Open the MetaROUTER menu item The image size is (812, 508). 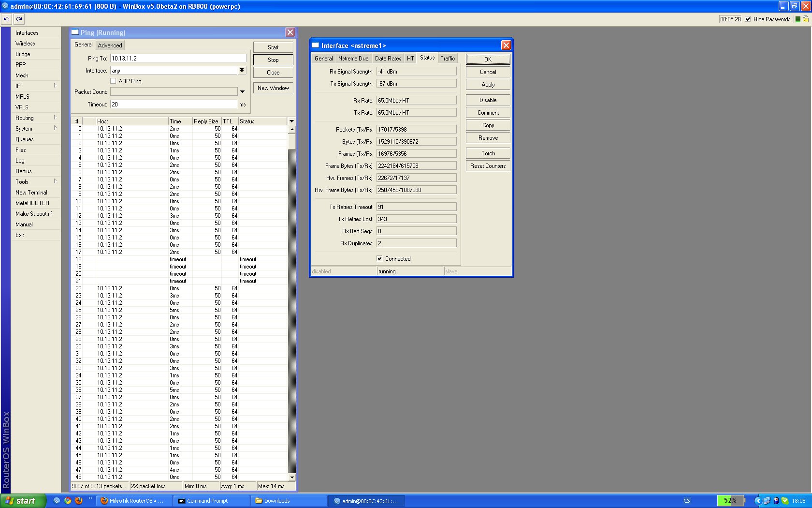(x=36, y=203)
